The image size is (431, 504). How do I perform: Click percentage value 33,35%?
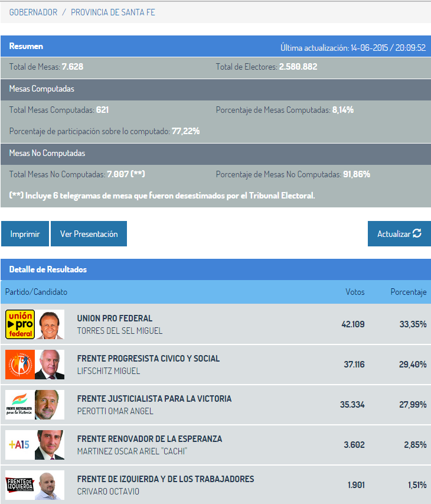pyautogui.click(x=413, y=324)
